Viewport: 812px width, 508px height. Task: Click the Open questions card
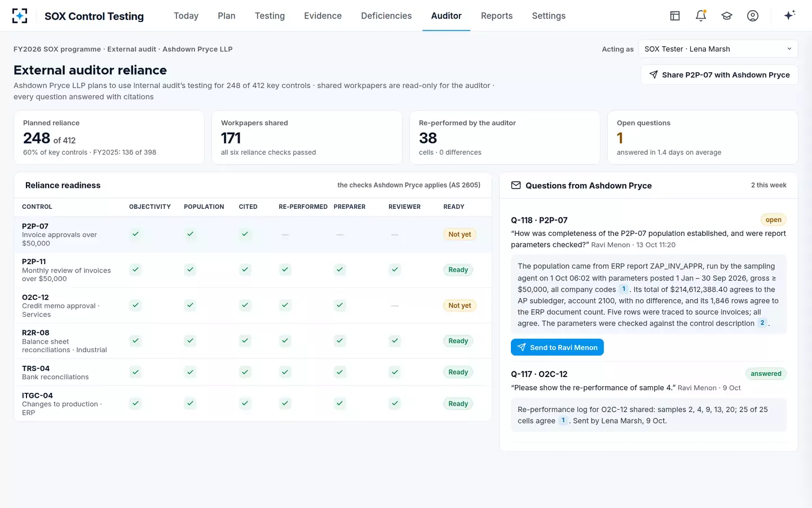pos(703,137)
